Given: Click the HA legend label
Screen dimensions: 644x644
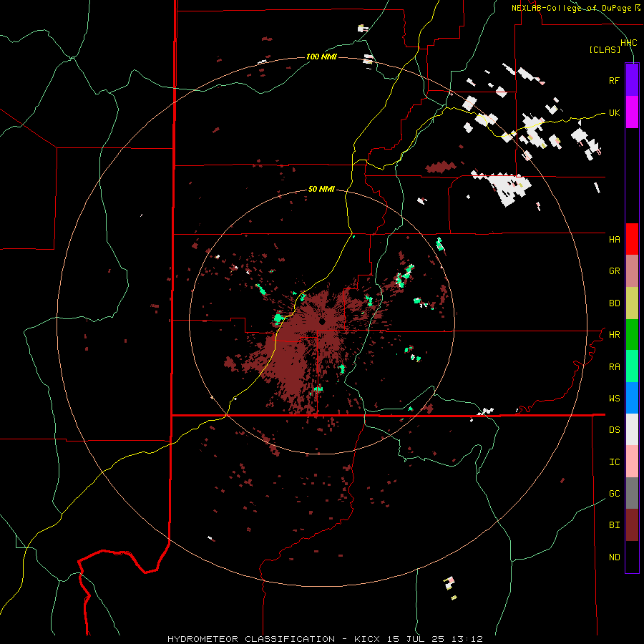Looking at the screenshot, I should pyautogui.click(x=614, y=240).
